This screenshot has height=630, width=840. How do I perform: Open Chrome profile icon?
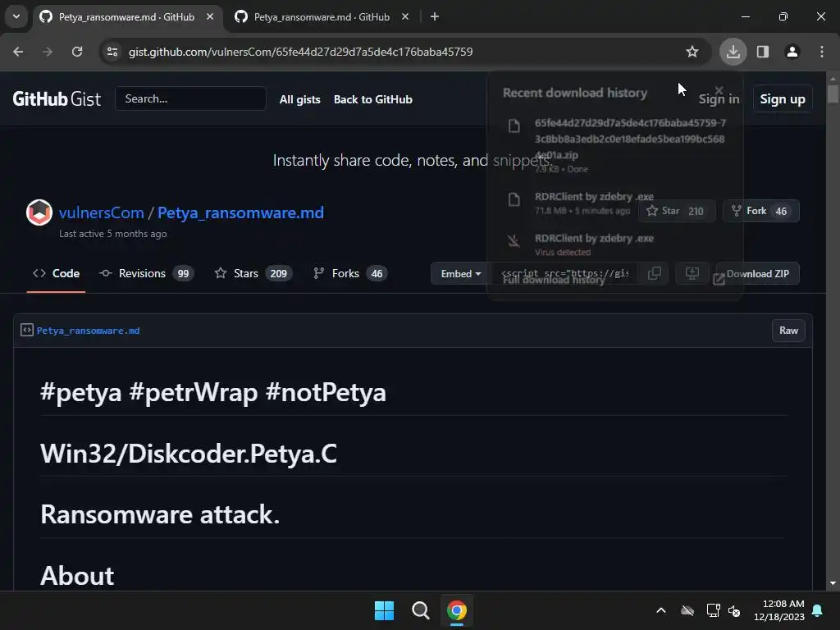pyautogui.click(x=792, y=52)
